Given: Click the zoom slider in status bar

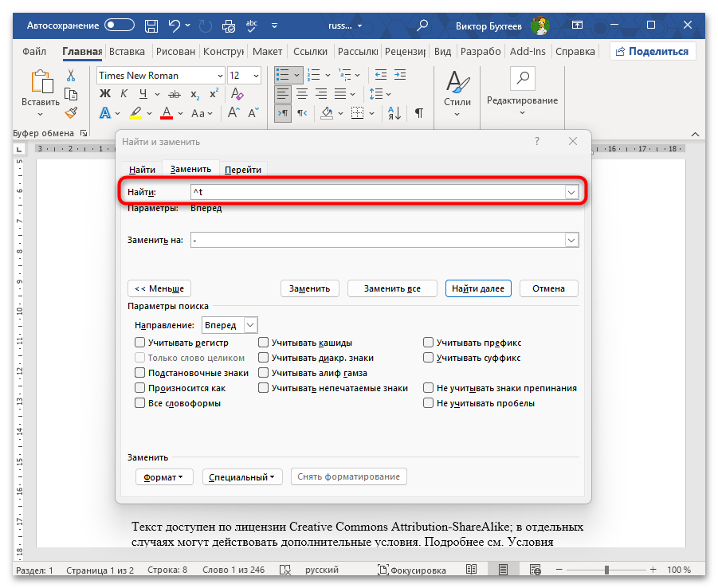Looking at the screenshot, I should pyautogui.click(x=606, y=570).
